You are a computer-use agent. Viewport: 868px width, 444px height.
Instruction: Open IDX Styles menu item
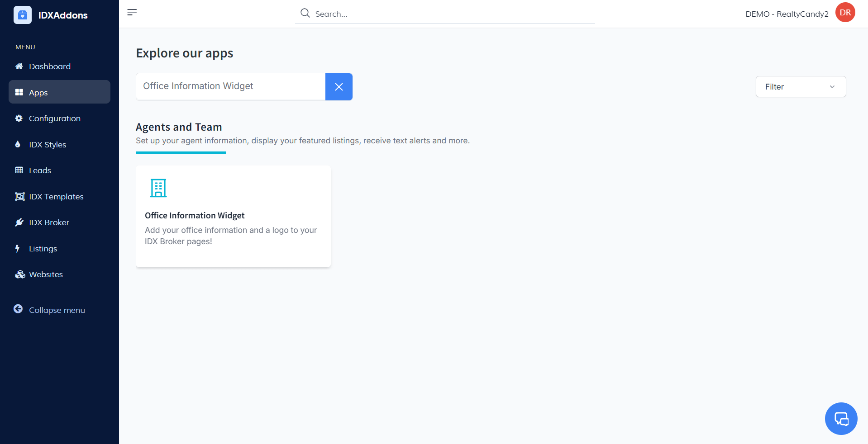48,145
